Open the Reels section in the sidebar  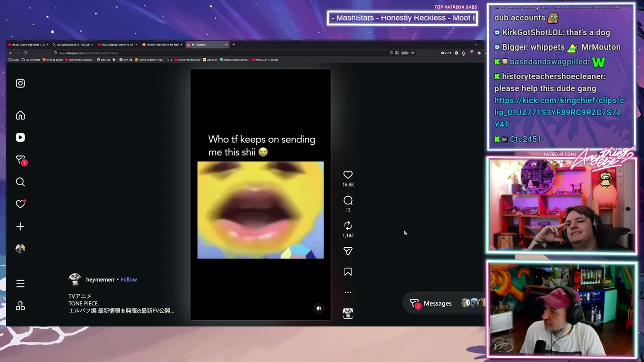(x=20, y=137)
